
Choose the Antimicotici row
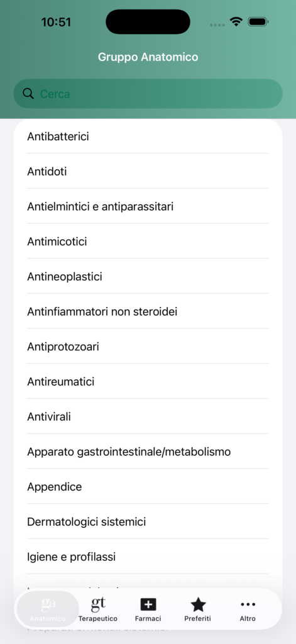(x=148, y=241)
